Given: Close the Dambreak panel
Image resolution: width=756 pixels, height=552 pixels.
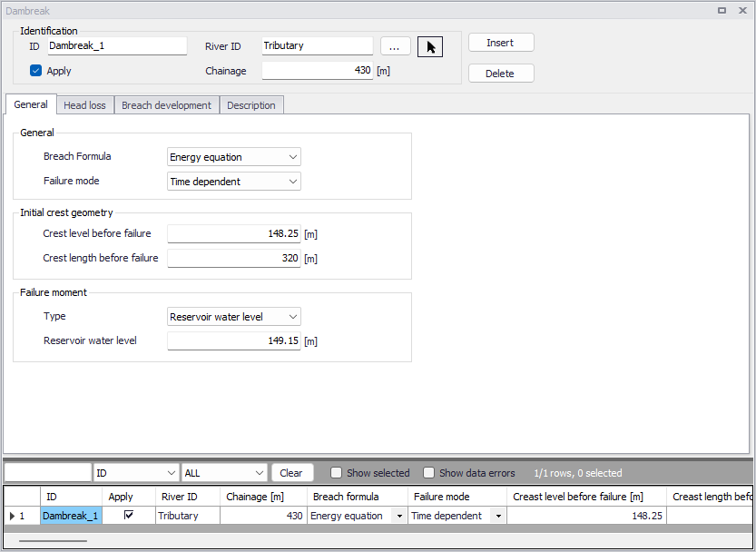Looking at the screenshot, I should pyautogui.click(x=742, y=11).
